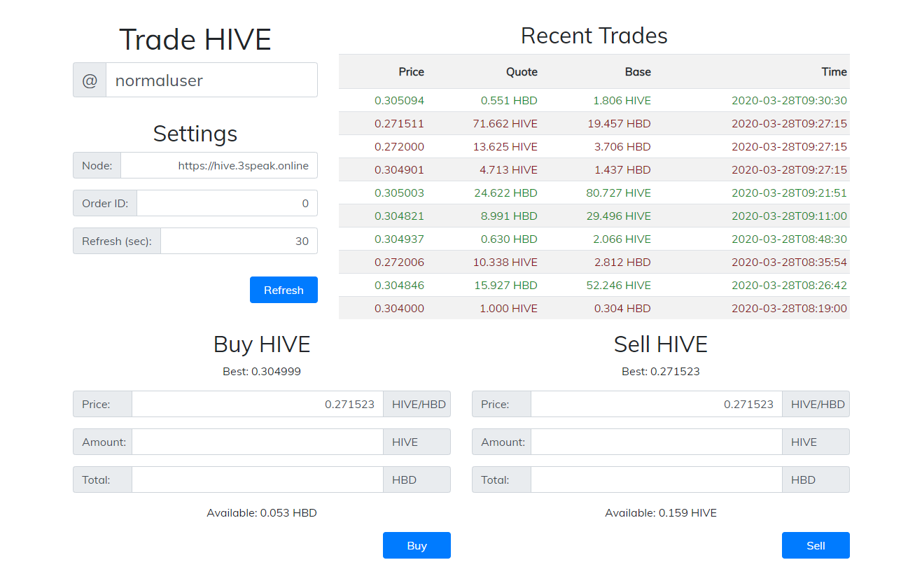Click quote value 13.625 HIVE
922x588 pixels.
point(505,146)
